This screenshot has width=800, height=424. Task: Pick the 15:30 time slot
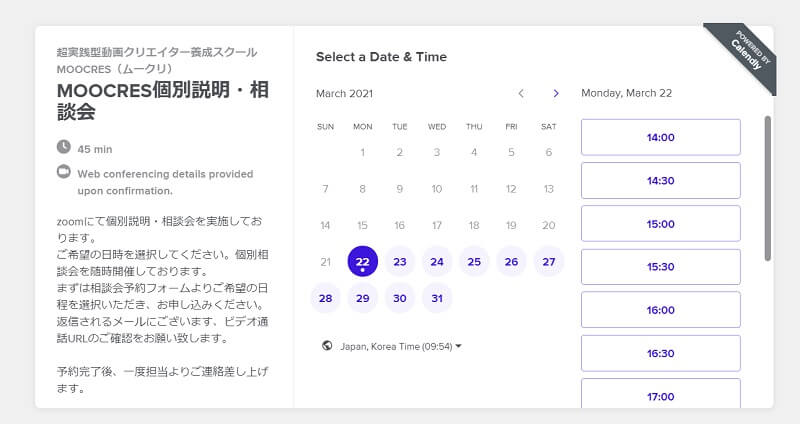660,267
